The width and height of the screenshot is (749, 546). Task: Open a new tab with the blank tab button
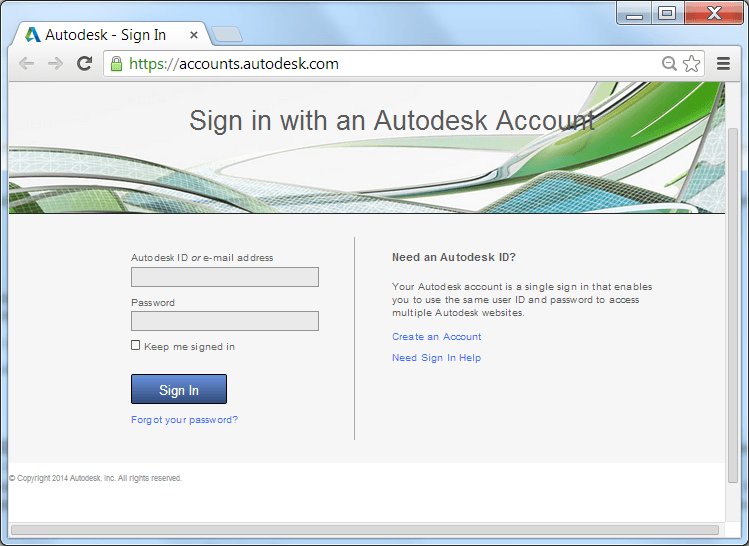point(227,34)
